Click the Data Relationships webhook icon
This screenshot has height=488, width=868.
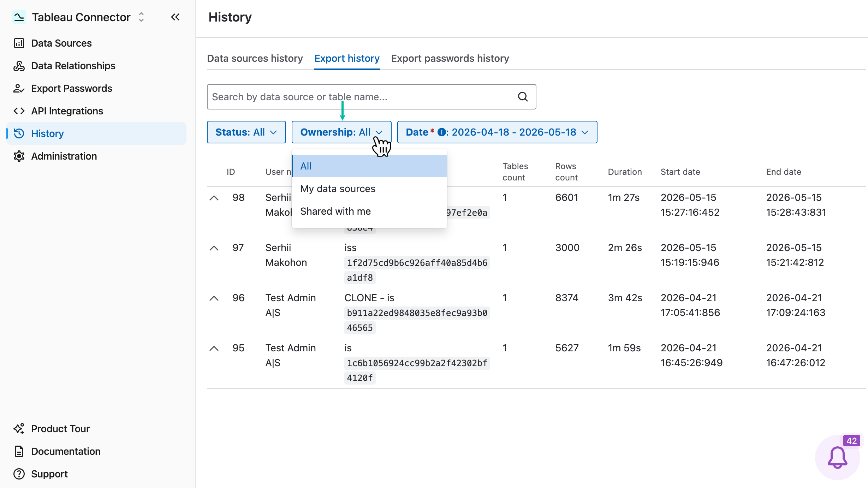tap(19, 66)
